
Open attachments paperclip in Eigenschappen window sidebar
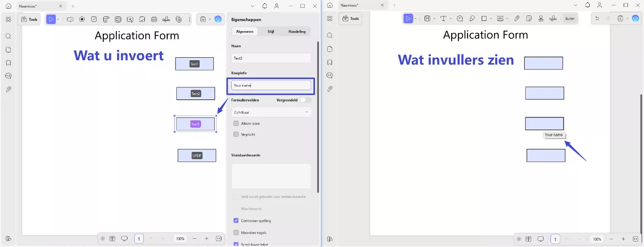pos(8,89)
